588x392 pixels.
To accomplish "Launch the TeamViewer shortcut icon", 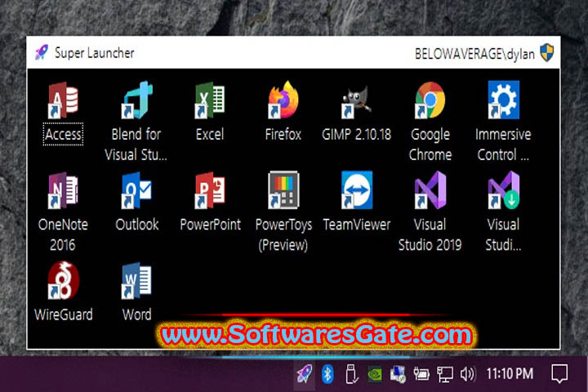I will click(x=356, y=189).
